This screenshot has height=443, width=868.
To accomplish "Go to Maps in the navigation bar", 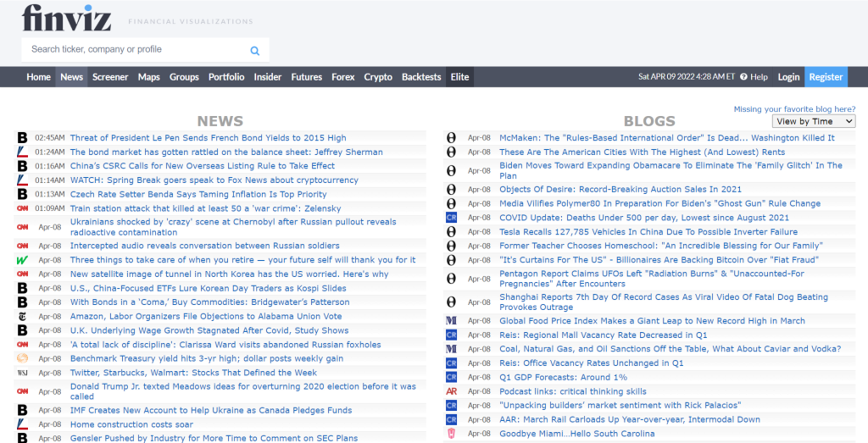I will (149, 77).
